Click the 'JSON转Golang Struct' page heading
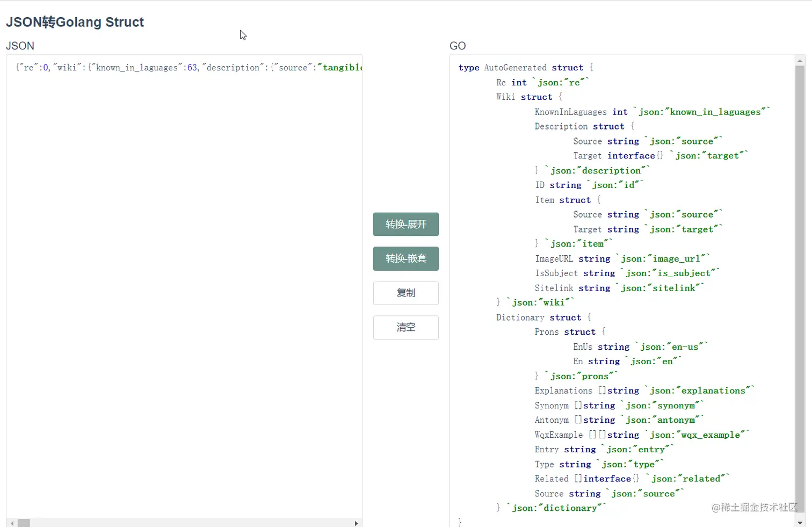The width and height of the screenshot is (812, 527). pos(75,22)
